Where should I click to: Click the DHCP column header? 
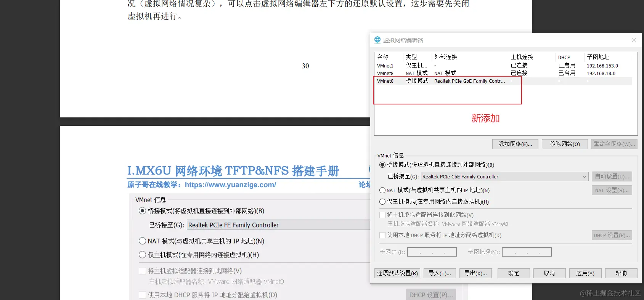(570, 57)
